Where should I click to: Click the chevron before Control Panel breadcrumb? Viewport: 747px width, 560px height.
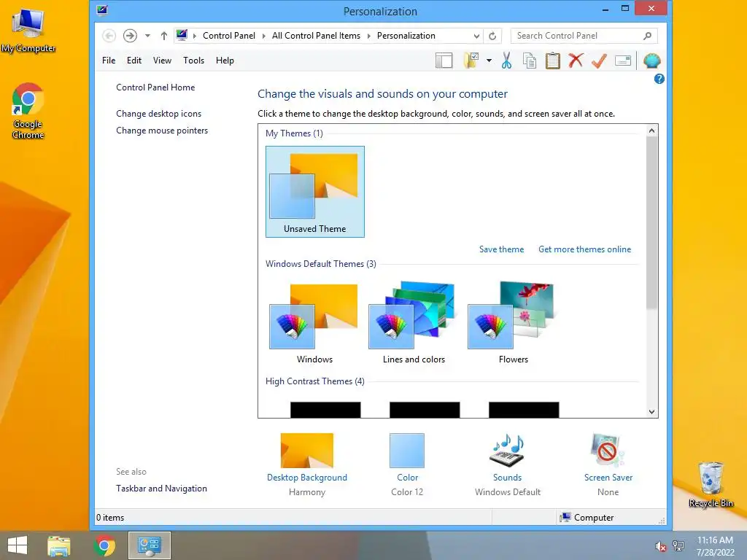(x=194, y=36)
